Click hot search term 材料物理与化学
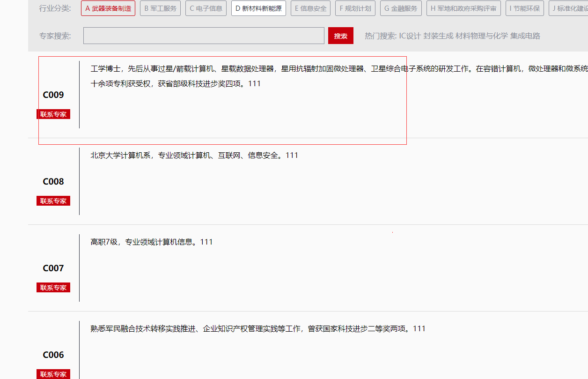This screenshot has width=588, height=379. pyautogui.click(x=482, y=36)
